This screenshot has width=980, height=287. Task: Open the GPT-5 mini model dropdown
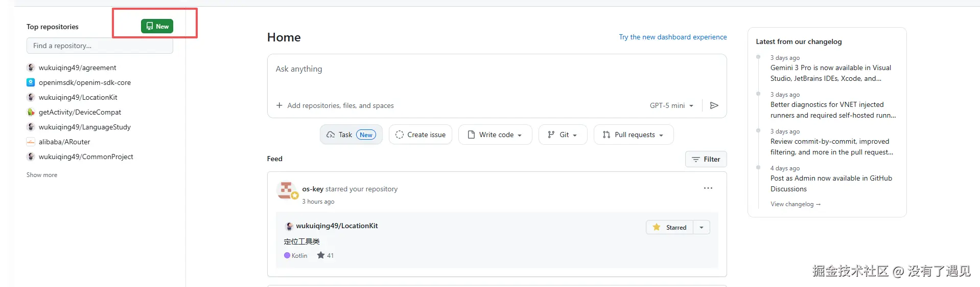tap(671, 105)
